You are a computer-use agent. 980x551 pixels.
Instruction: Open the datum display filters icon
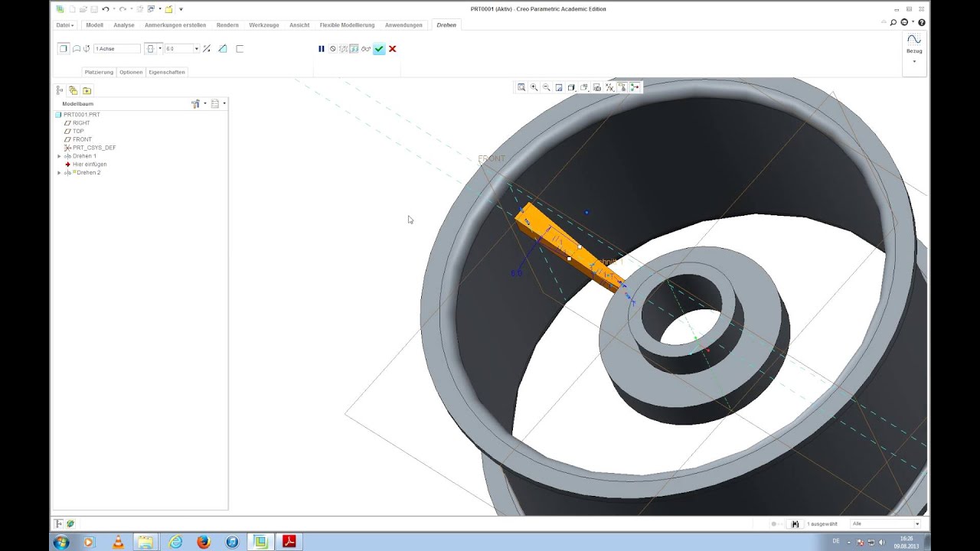tap(610, 87)
